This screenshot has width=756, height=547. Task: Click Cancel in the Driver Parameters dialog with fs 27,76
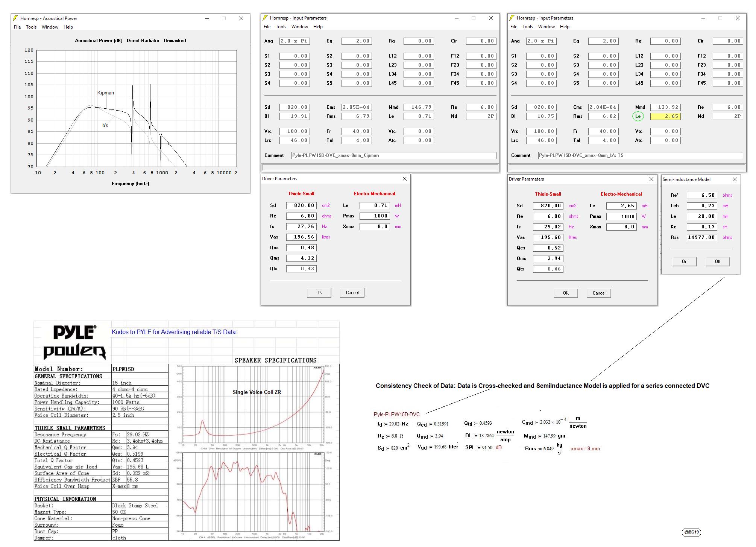coord(352,293)
